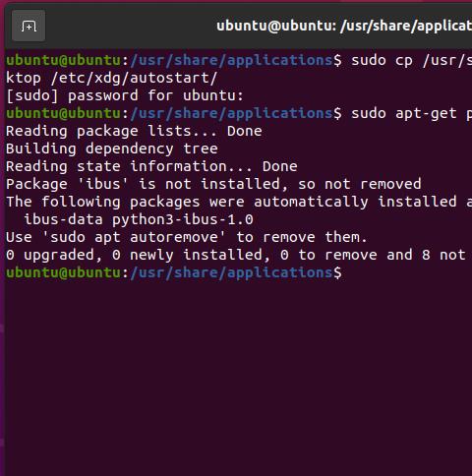Click the "Reading package lists..." text
The height and width of the screenshot is (476, 472).
[x=111, y=131]
